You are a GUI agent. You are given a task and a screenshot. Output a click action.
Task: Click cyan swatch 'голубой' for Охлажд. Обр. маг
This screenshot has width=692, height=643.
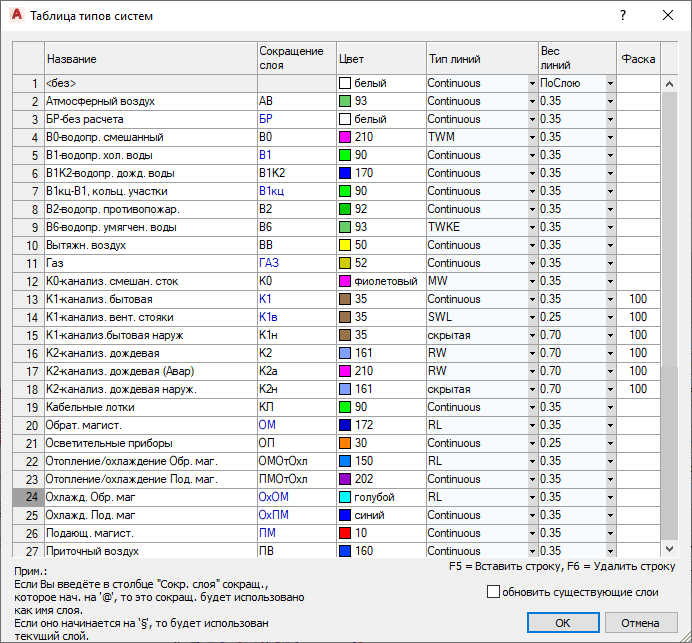click(345, 497)
